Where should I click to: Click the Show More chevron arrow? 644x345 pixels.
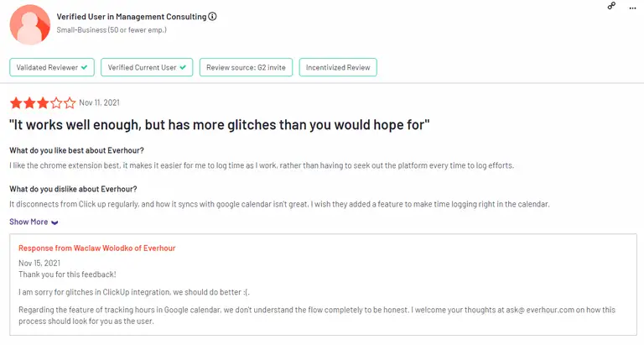coord(55,222)
